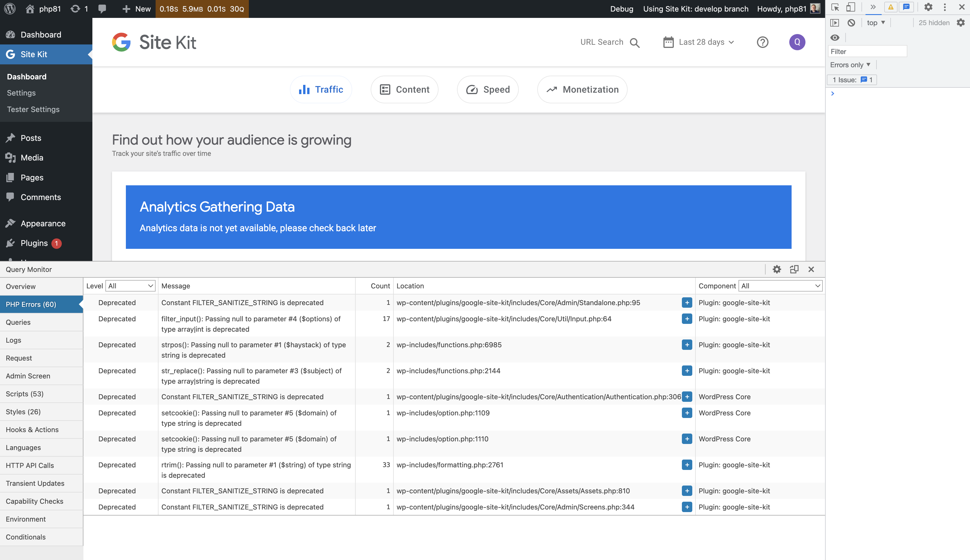The width and height of the screenshot is (970, 560).
Task: Click the New content button
Action: point(136,8)
